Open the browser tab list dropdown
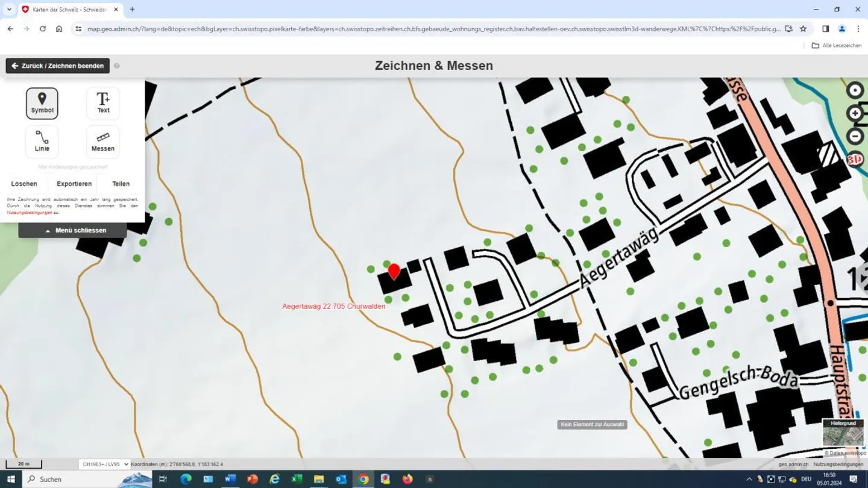 point(9,10)
